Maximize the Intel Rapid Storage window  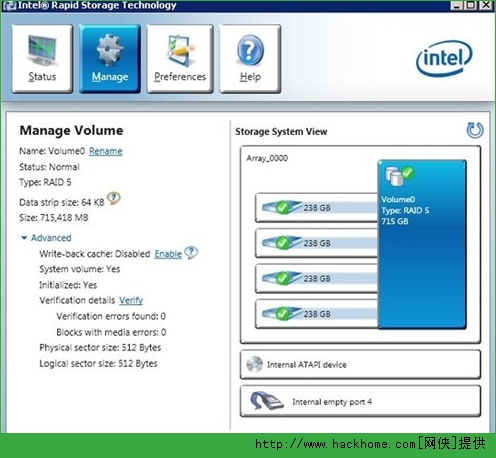tap(471, 5)
